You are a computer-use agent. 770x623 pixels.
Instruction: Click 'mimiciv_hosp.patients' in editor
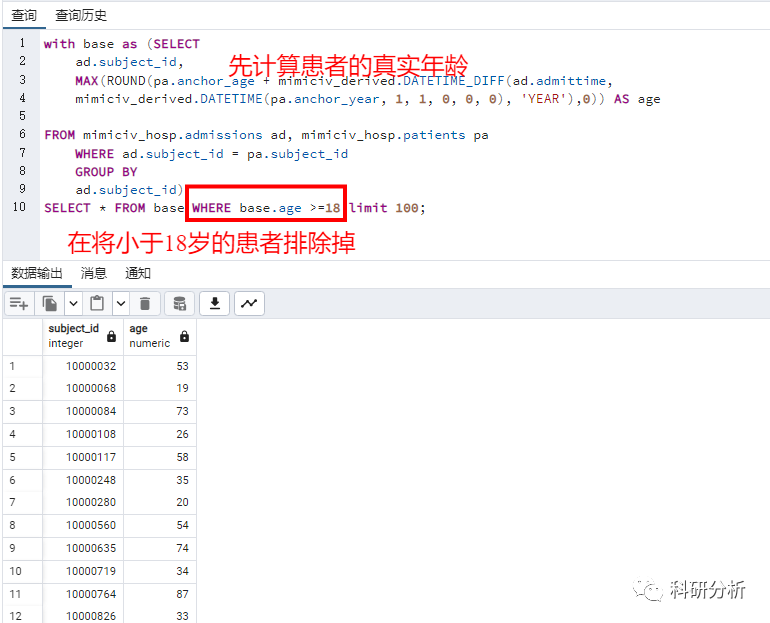[383, 135]
